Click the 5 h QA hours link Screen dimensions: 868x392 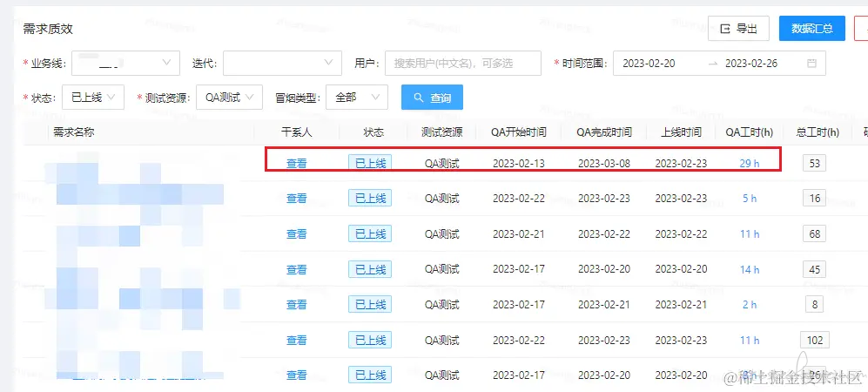point(750,199)
